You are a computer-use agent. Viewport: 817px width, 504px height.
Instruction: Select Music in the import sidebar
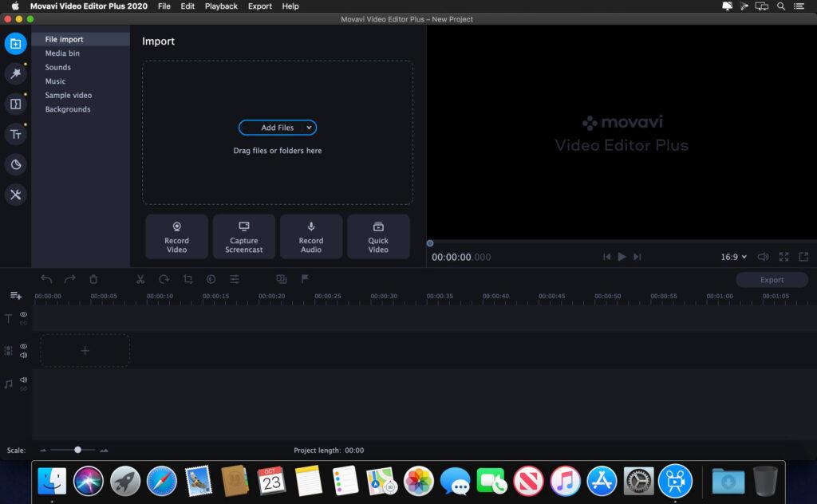point(55,81)
